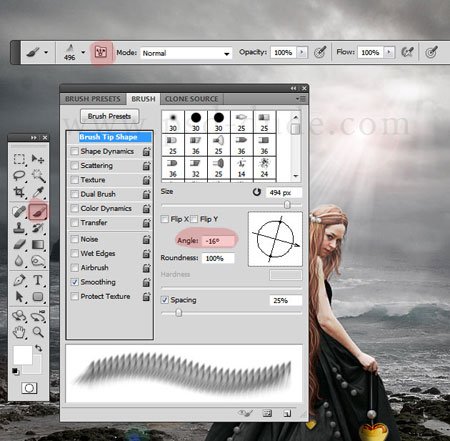450x441 pixels.
Task: Select the 3D Camera Orbit tool
Action: [x=38, y=315]
